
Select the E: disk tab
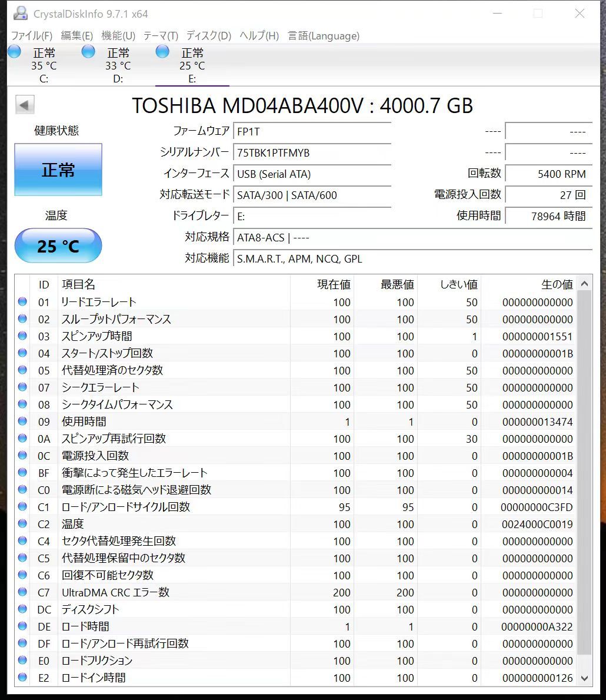click(192, 65)
